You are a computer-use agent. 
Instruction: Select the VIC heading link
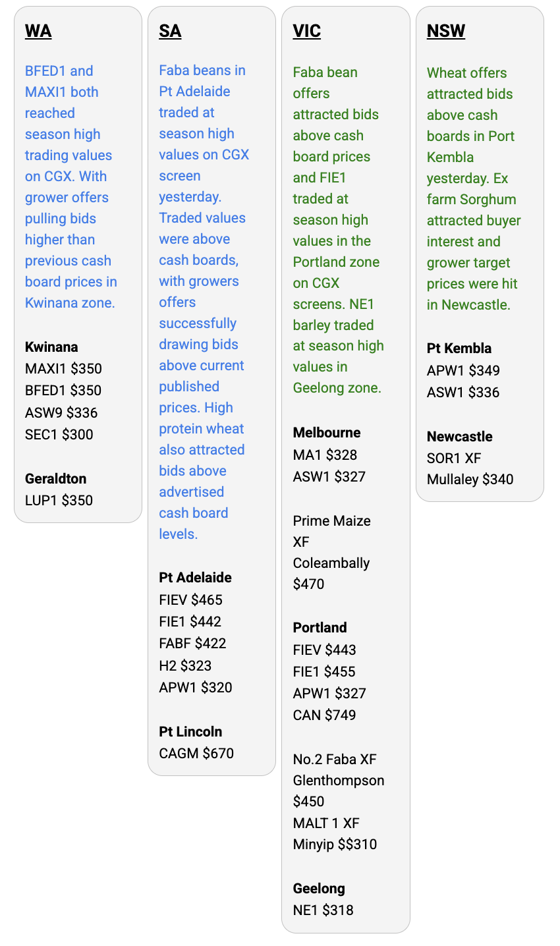(x=306, y=31)
